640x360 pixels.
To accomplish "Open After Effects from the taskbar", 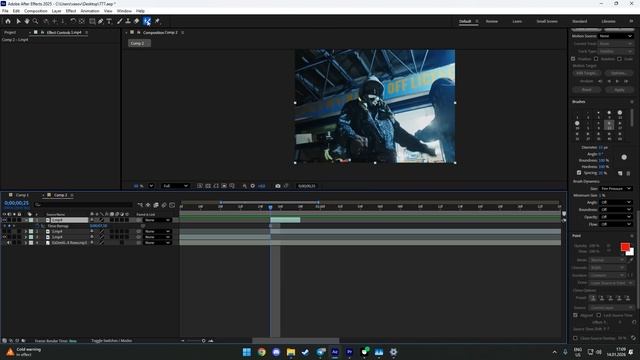I will point(335,352).
